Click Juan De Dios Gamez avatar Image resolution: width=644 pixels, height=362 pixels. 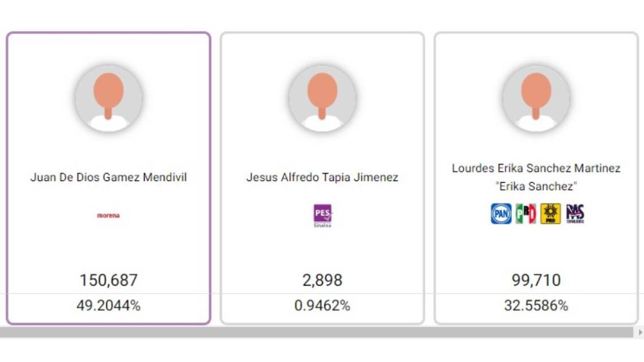pyautogui.click(x=108, y=98)
